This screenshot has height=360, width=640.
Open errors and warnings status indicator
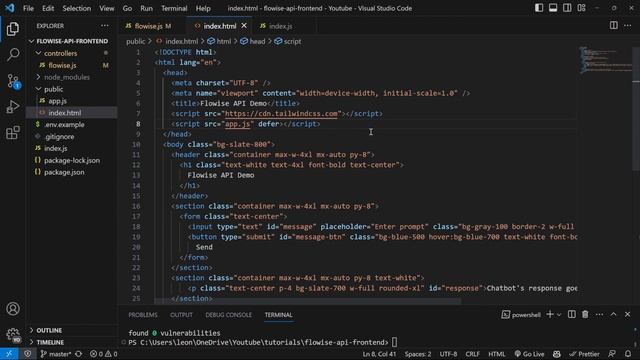104,354
